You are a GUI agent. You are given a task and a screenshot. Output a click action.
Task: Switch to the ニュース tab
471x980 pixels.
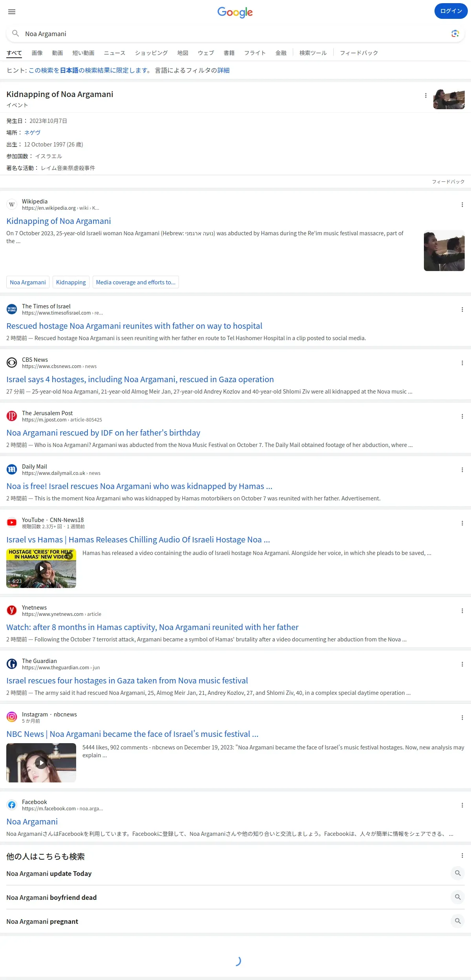115,53
